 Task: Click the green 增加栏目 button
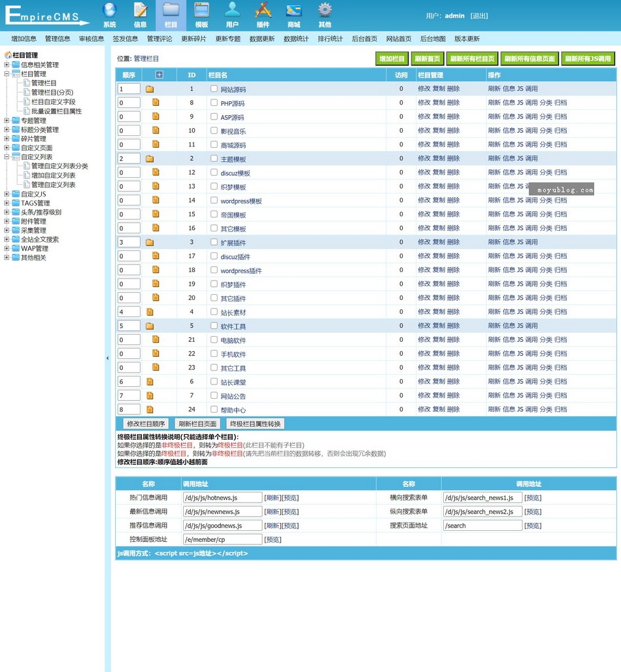coord(392,59)
